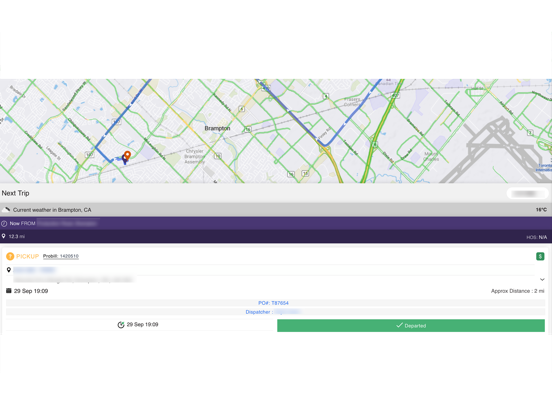Click the orange PICKUP status icon
The width and height of the screenshot is (552, 414).
click(x=10, y=256)
